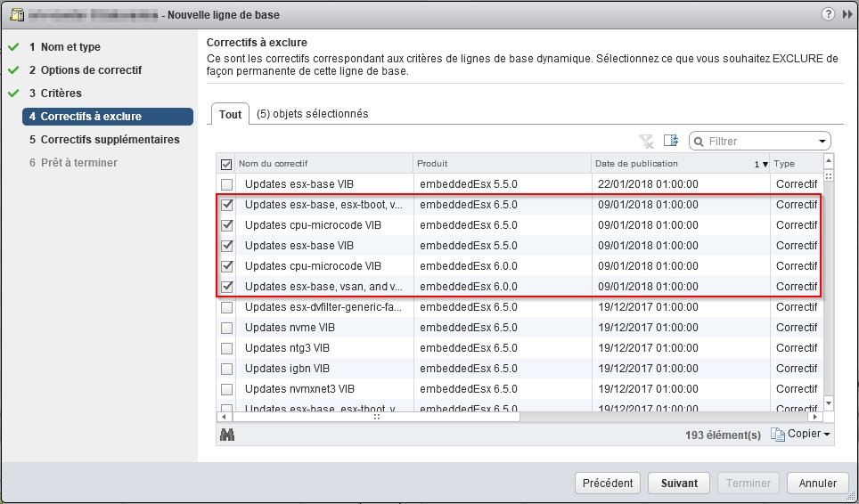The height and width of the screenshot is (504, 859).
Task: Click the Copier clipboard icon
Action: 777,434
